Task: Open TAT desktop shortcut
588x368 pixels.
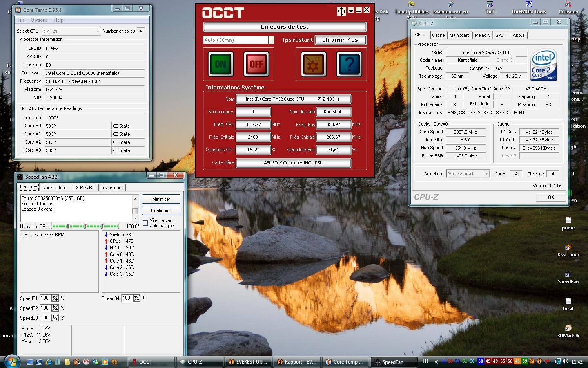Action: tap(490, 8)
